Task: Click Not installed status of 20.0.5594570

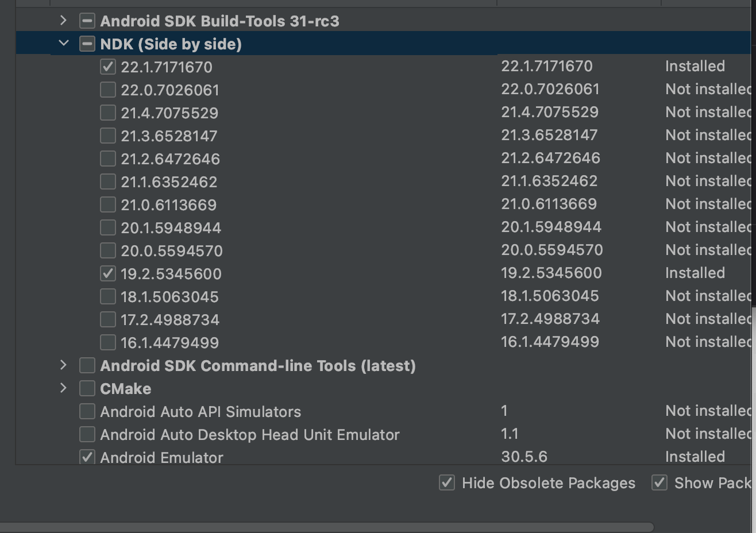Action: [x=708, y=250]
